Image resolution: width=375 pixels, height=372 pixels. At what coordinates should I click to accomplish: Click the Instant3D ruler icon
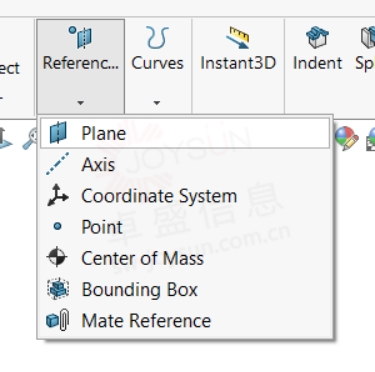point(238,38)
